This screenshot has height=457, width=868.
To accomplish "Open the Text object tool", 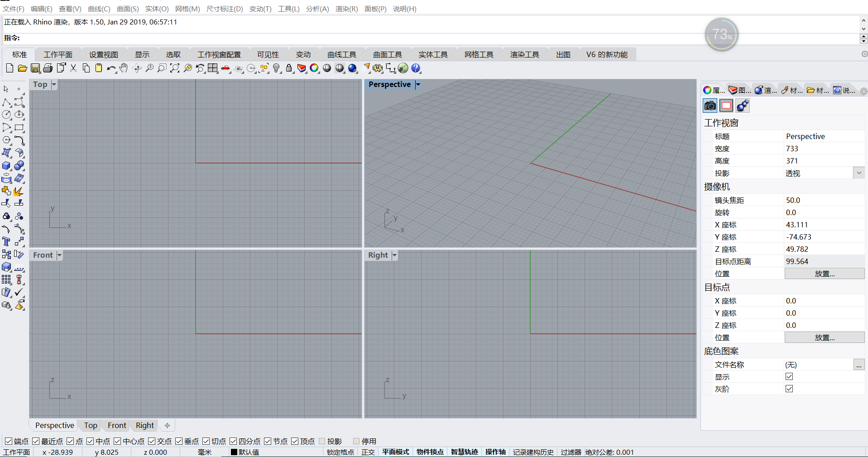I will [x=6, y=241].
